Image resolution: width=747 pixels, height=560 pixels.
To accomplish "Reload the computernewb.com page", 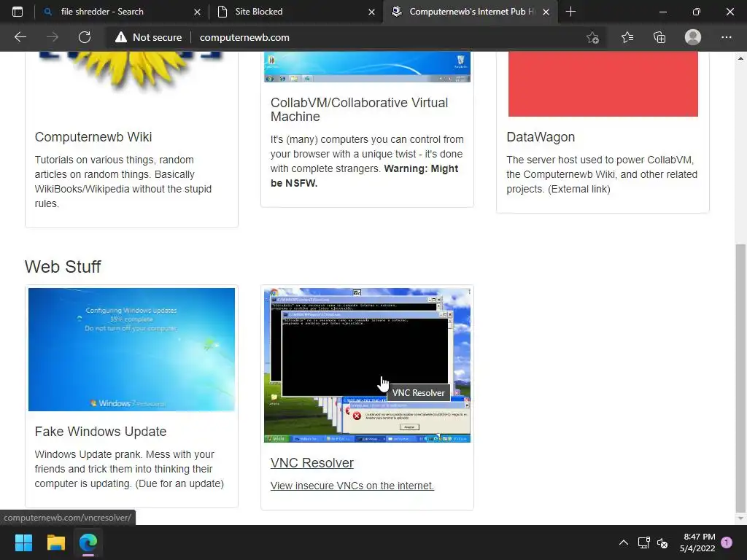I will point(85,37).
